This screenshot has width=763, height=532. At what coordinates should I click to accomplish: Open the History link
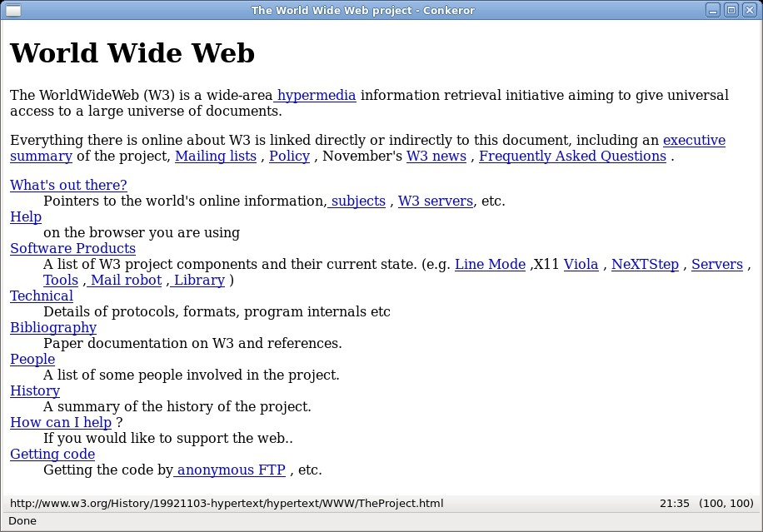pyautogui.click(x=35, y=391)
